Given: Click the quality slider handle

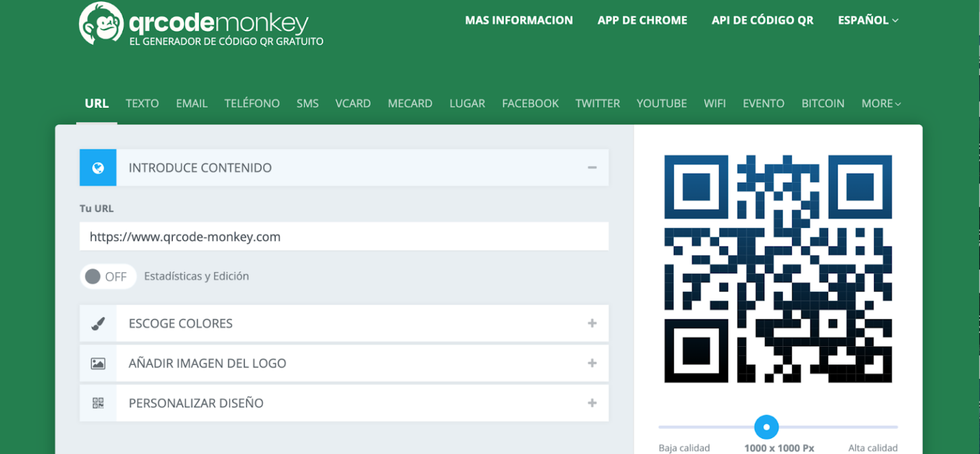Looking at the screenshot, I should click(x=766, y=427).
